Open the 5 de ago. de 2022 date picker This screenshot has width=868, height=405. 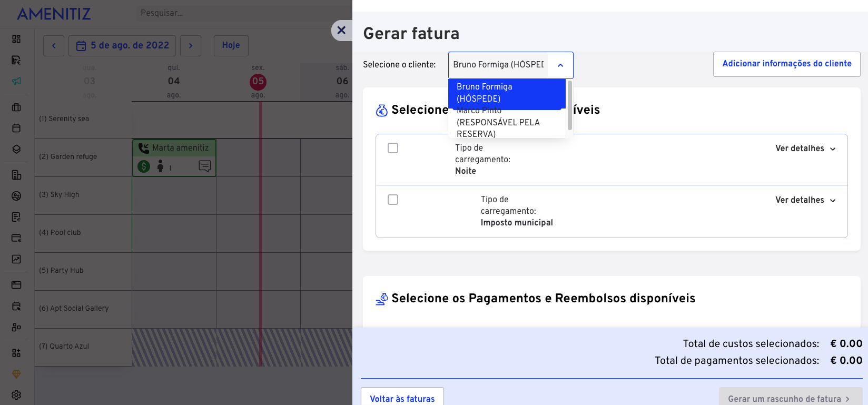(122, 46)
